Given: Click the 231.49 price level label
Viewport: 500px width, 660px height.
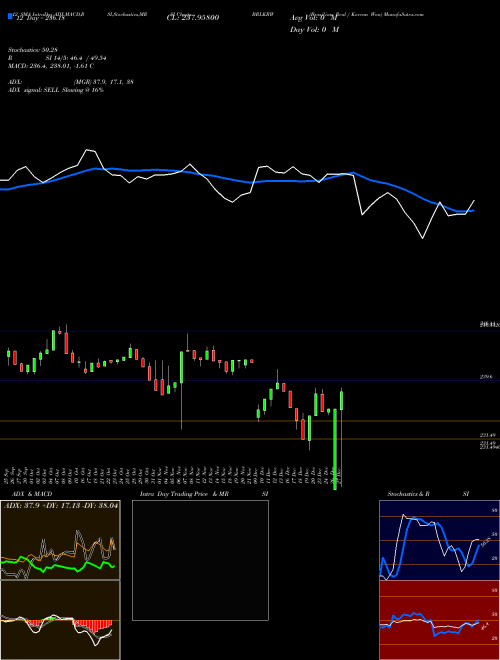Looking at the screenshot, I should [487, 435].
